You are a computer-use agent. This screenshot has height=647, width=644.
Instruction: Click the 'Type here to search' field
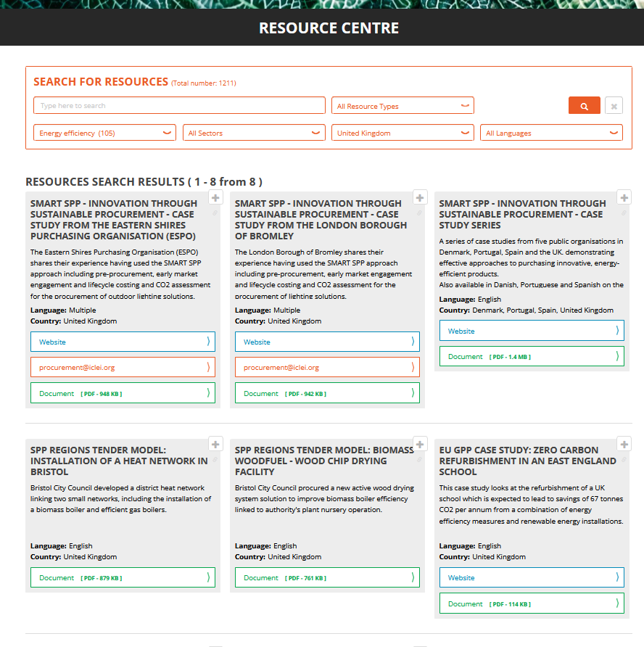click(179, 106)
